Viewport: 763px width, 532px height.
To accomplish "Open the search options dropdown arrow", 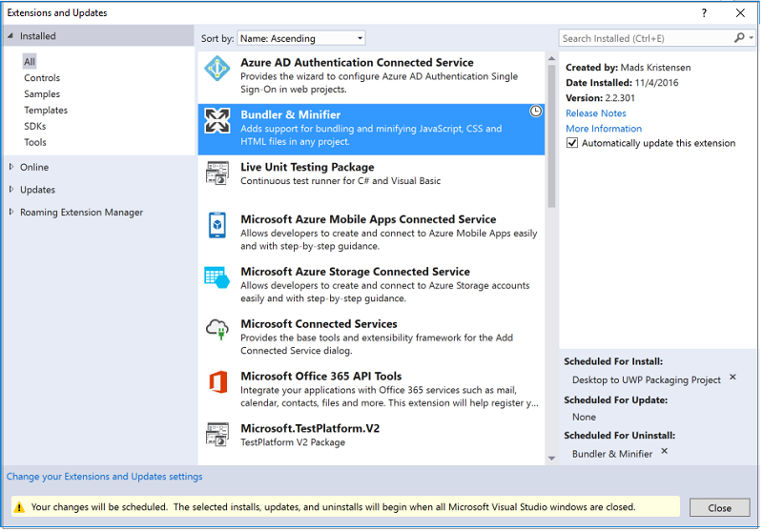I will [752, 37].
